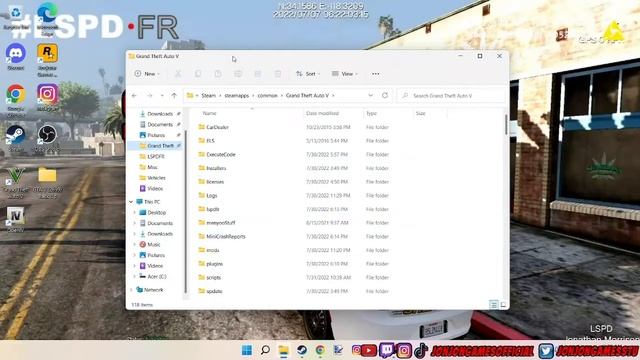Expand the Music node under This PC
640x360 pixels.
pos(134,244)
